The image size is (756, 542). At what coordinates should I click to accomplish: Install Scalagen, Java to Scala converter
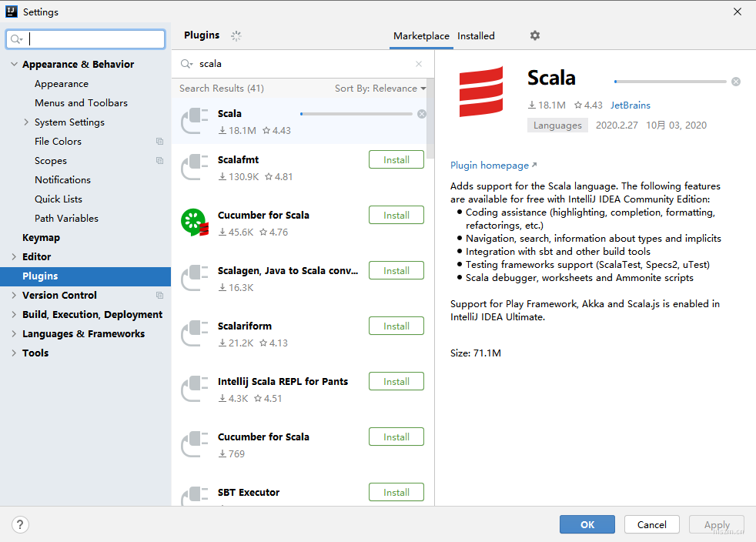[x=396, y=270]
